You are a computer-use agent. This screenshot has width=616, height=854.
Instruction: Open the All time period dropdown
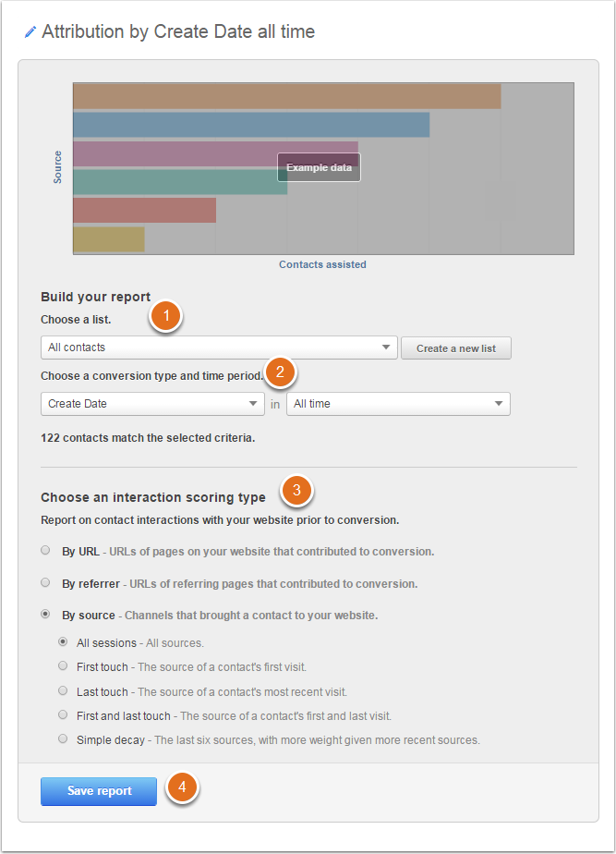[398, 404]
